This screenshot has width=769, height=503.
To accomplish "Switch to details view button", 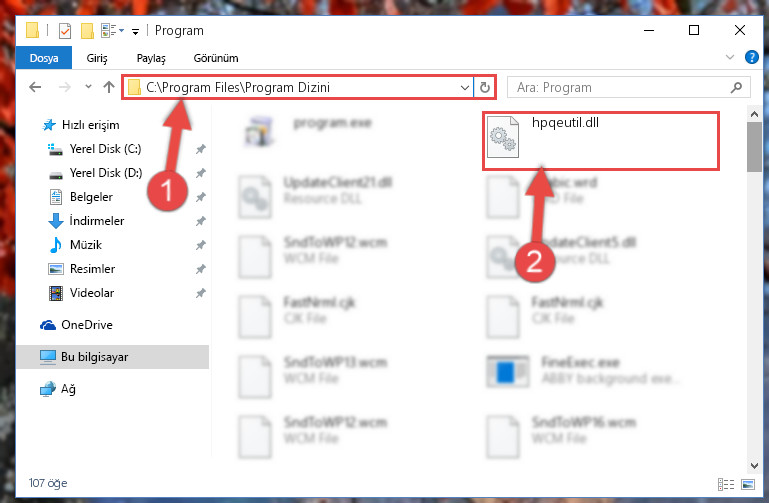I will [726, 484].
